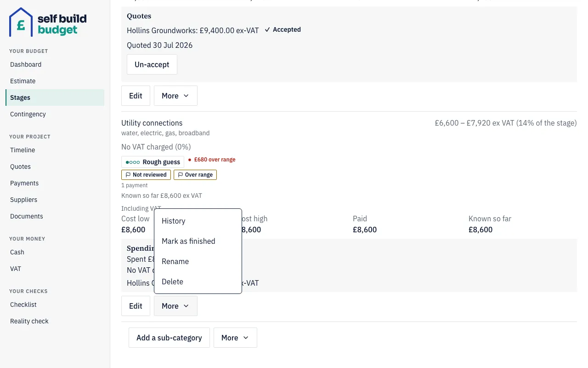Open the Timeline page
This screenshot has height=368, width=588.
(55, 150)
